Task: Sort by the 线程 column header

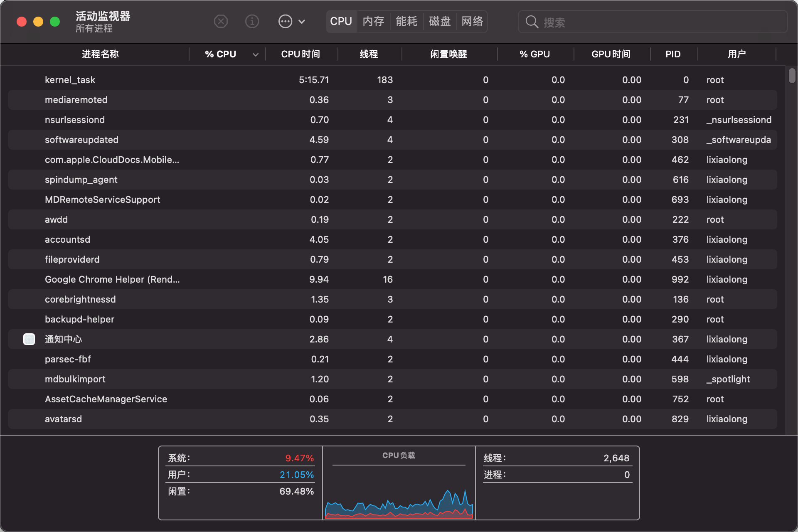Action: (369, 54)
